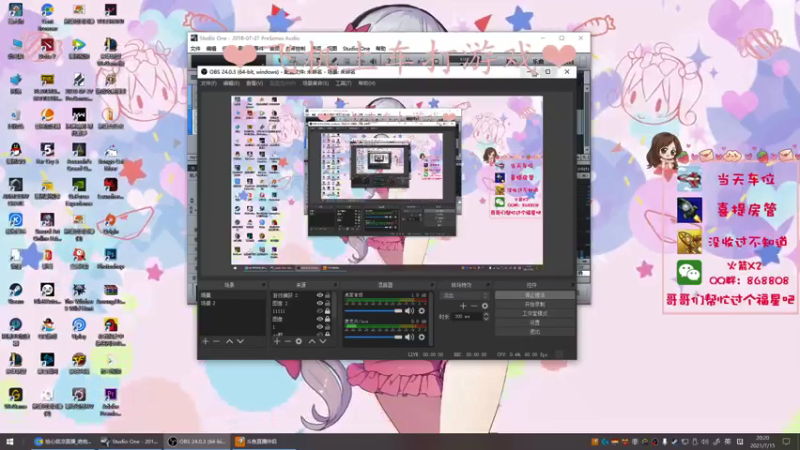Enable 工作室模式 studio mode

(535, 314)
